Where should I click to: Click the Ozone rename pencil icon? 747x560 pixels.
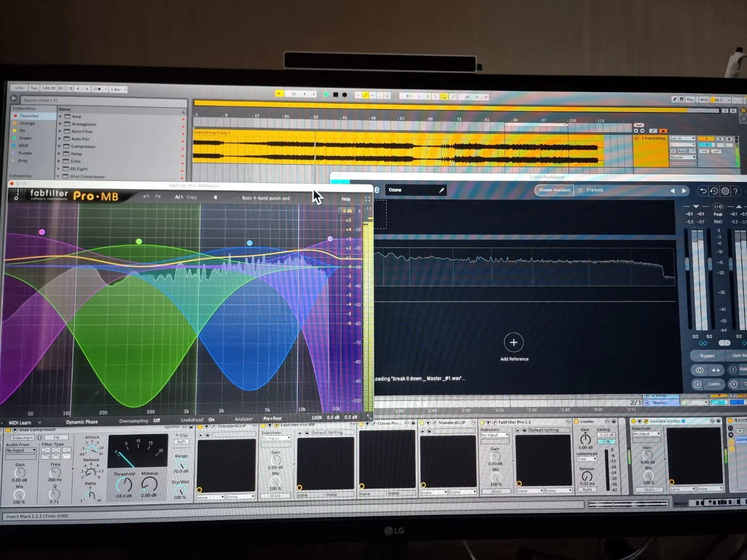(x=442, y=190)
